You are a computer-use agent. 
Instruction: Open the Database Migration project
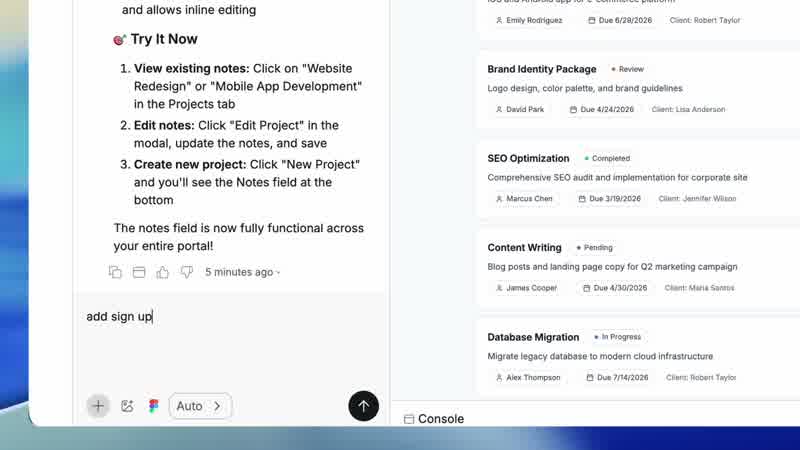point(533,337)
